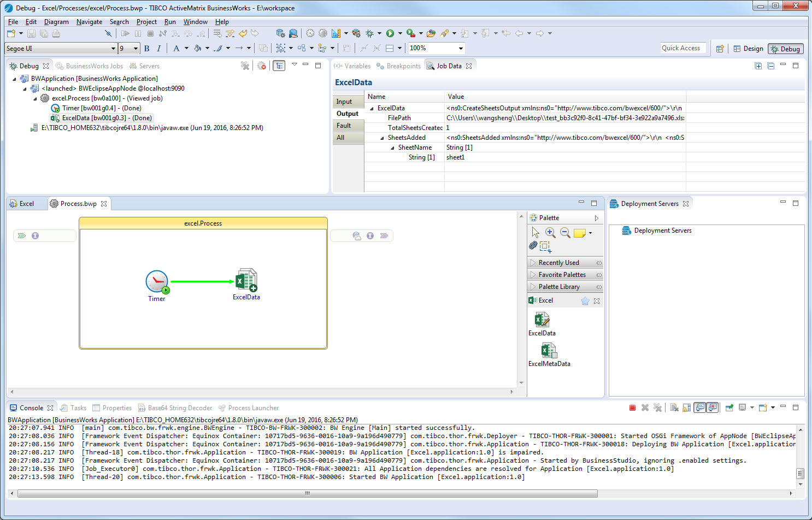Image resolution: width=812 pixels, height=520 pixels.
Task: Open the Base64 String Decoder tab
Action: (x=175, y=408)
